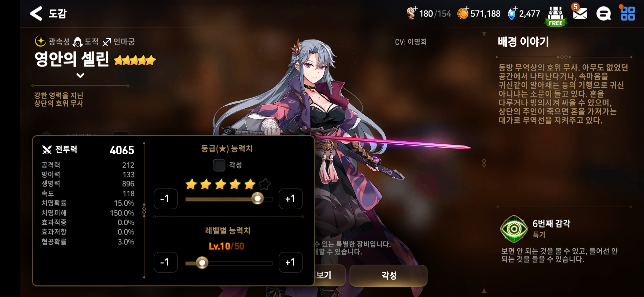Select the empty sixth star
644x297 pixels.
(x=265, y=184)
